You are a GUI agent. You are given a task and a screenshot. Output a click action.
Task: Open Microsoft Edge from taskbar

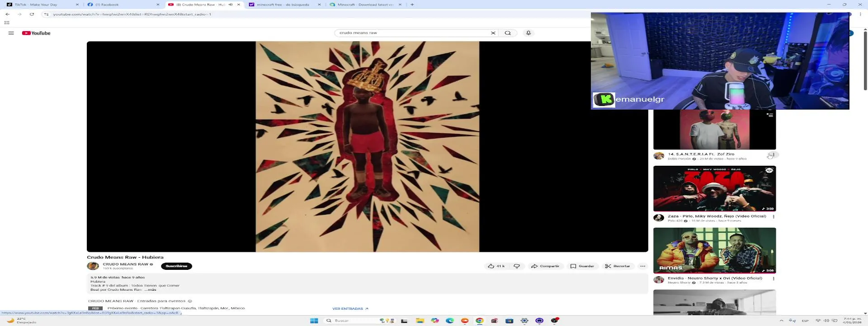point(450,321)
